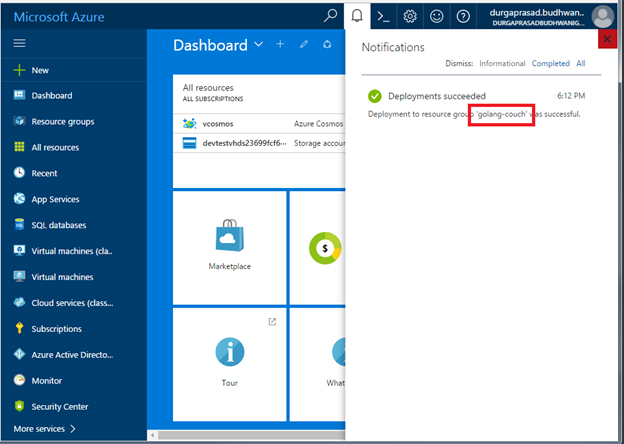
Task: Edit dashboard using the pencil icon
Action: coord(304,44)
